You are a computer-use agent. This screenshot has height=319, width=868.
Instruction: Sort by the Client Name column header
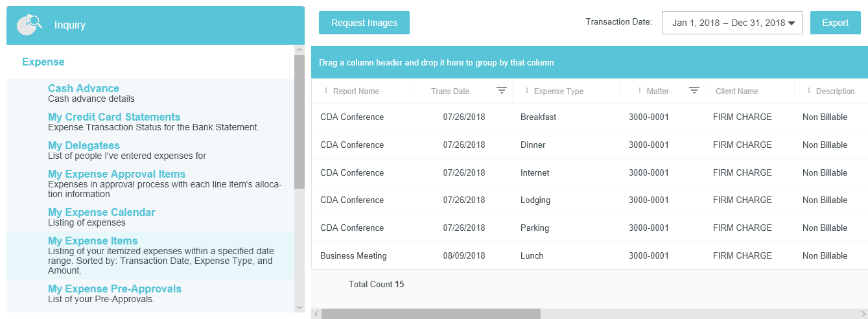736,91
